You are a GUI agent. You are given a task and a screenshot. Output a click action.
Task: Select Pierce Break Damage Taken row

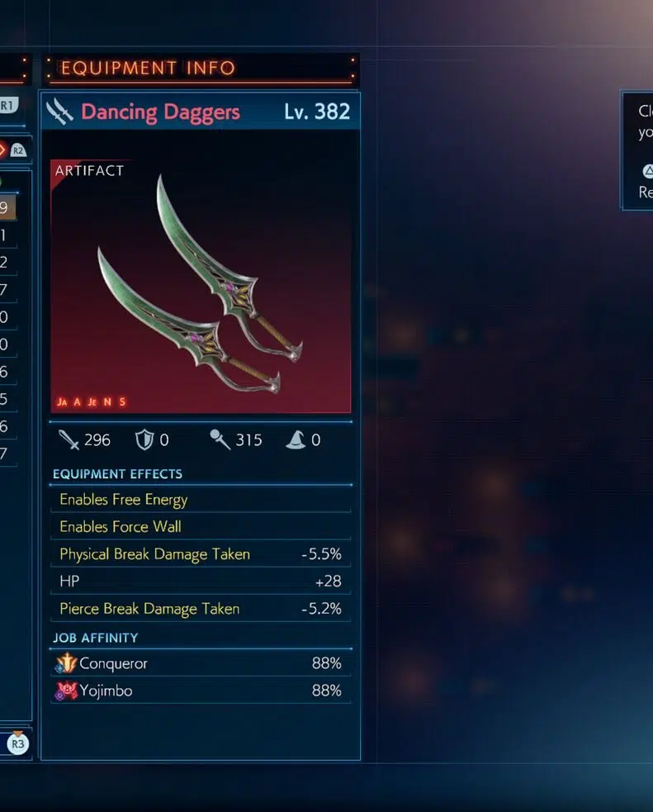coord(201,609)
